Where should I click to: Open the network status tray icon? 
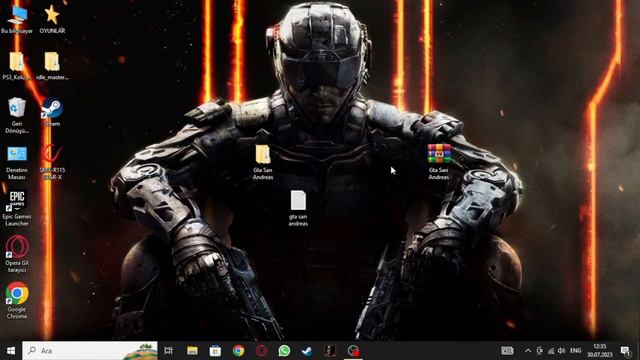click(x=551, y=351)
